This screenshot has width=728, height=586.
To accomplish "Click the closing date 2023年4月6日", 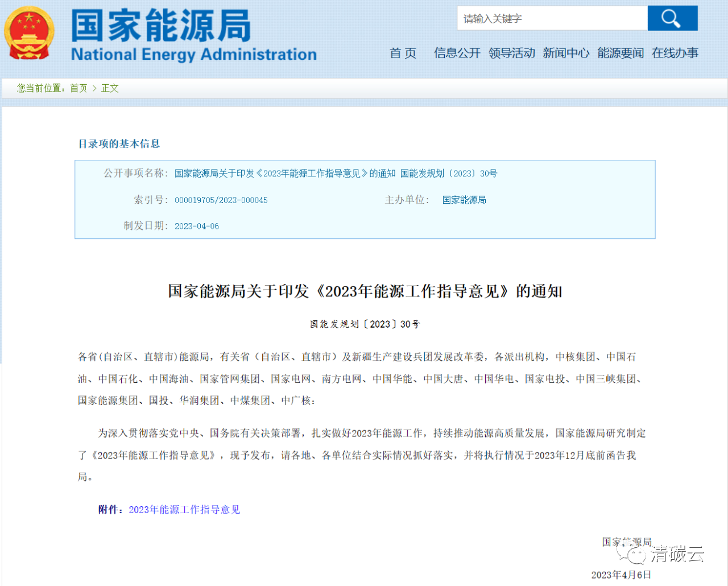I will click(x=621, y=575).
